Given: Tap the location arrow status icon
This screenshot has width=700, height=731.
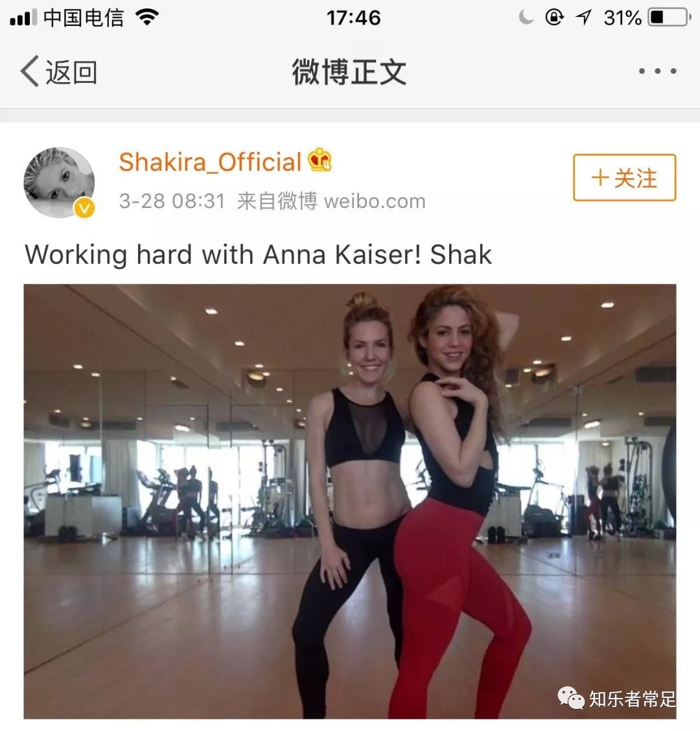Looking at the screenshot, I should tap(583, 17).
